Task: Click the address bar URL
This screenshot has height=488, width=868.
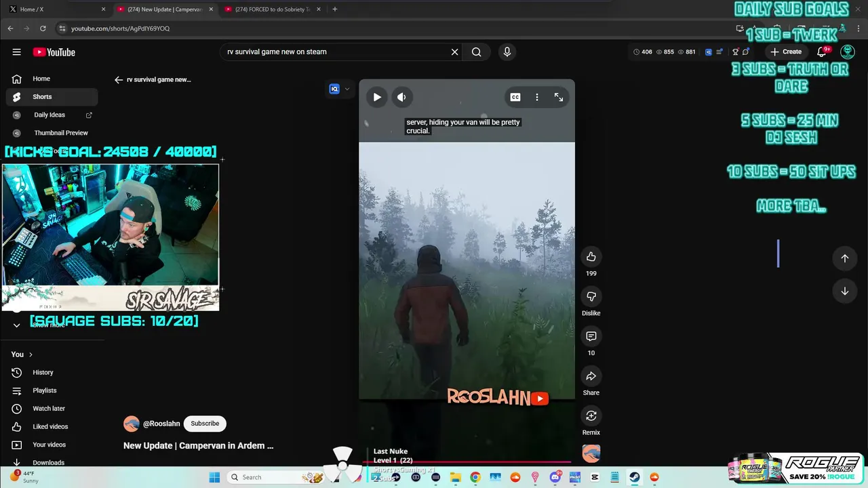Action: click(120, 28)
